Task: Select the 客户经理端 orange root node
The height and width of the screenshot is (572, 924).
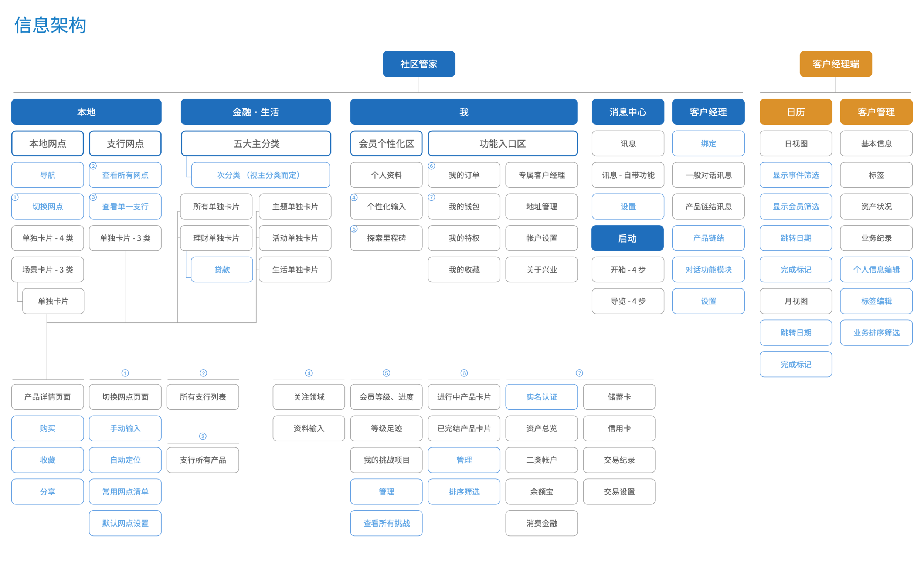Action: [x=836, y=64]
